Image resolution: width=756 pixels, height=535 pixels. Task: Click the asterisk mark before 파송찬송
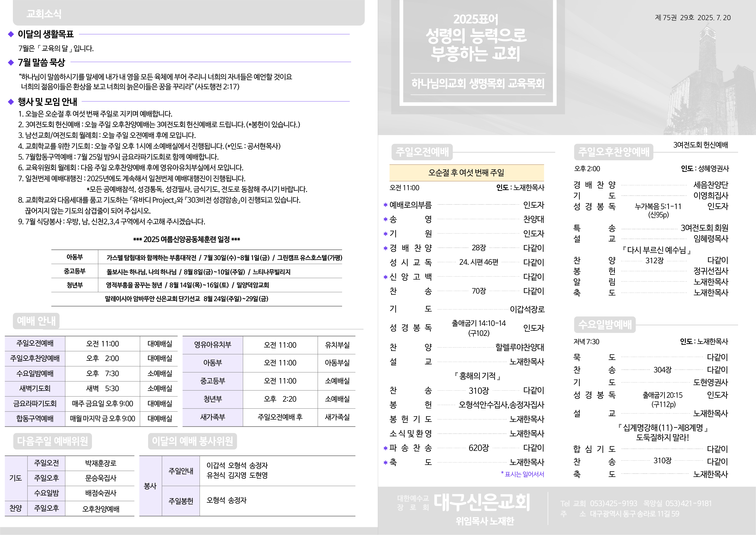pyautogui.click(x=385, y=448)
